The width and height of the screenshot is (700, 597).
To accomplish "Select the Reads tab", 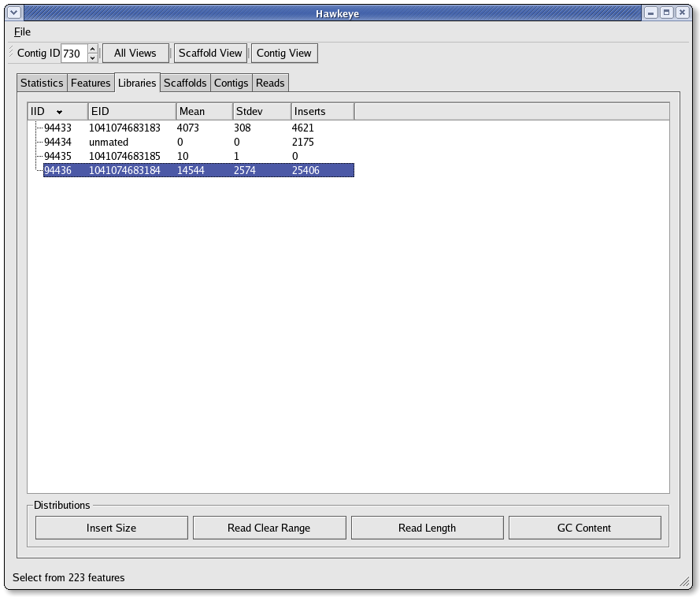I will tap(270, 83).
